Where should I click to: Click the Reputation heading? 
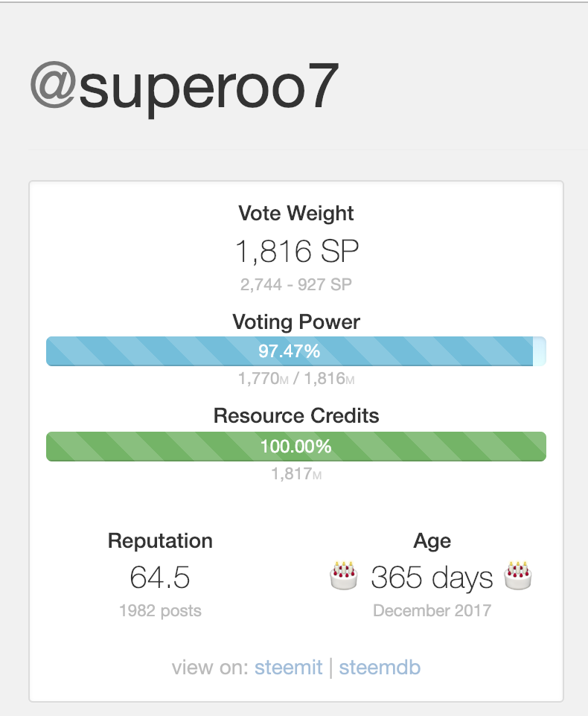[x=160, y=541]
